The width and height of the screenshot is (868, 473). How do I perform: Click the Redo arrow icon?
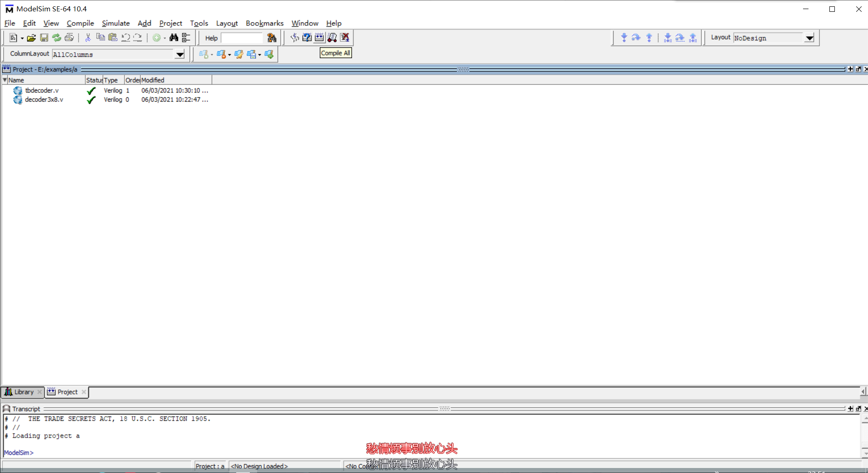[x=138, y=38]
